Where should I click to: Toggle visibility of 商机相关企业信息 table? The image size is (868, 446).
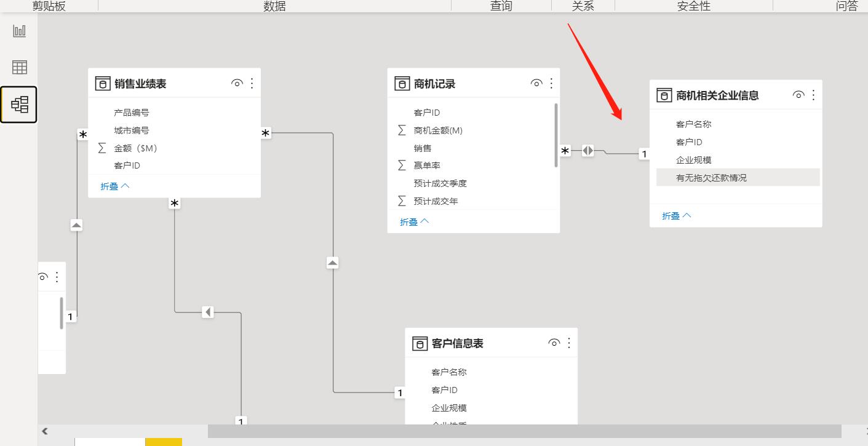coord(798,95)
